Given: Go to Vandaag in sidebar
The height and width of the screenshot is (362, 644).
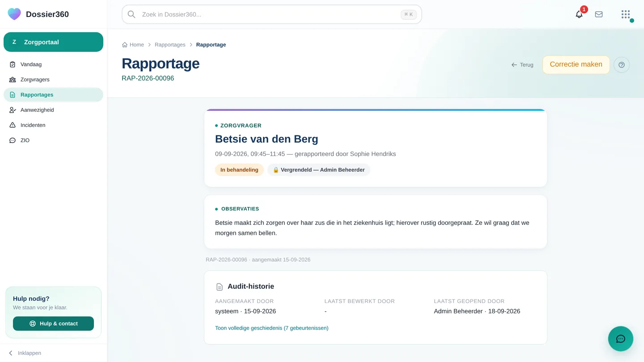Looking at the screenshot, I should point(54,64).
